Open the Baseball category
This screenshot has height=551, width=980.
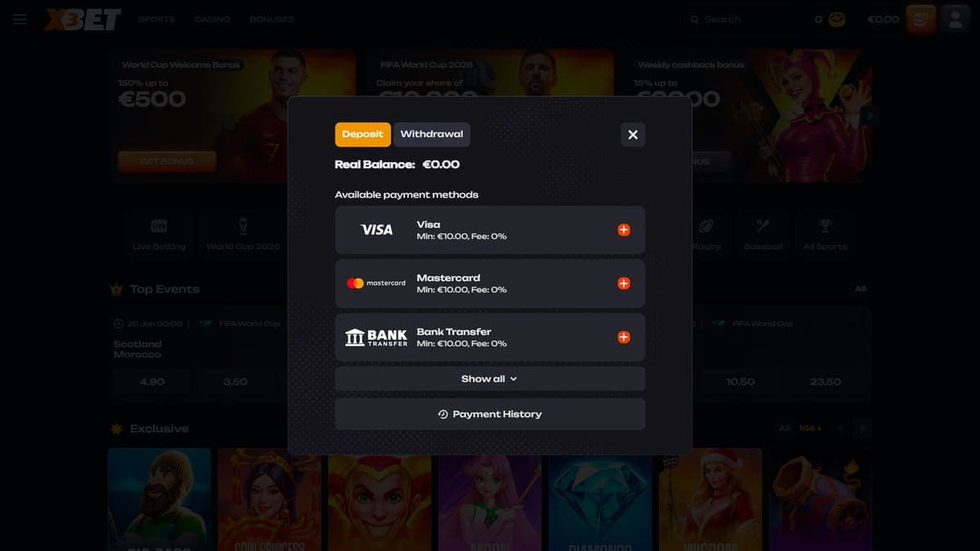pyautogui.click(x=763, y=233)
